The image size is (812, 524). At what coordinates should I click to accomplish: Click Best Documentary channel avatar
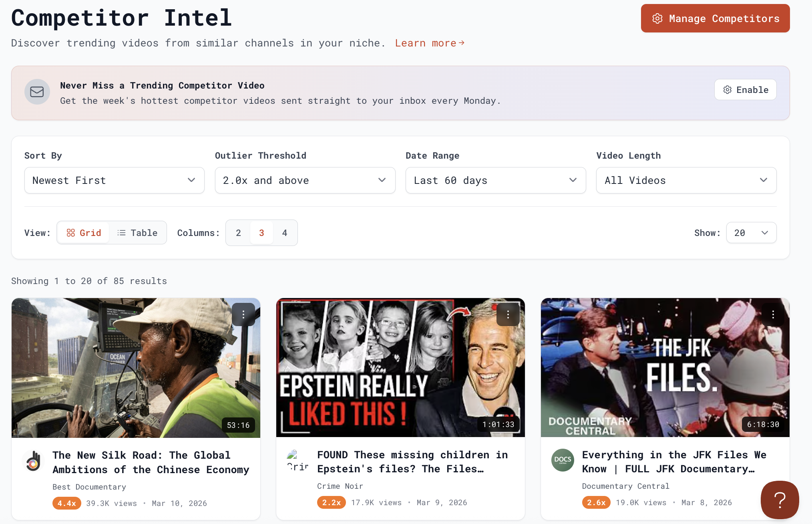coord(34,461)
